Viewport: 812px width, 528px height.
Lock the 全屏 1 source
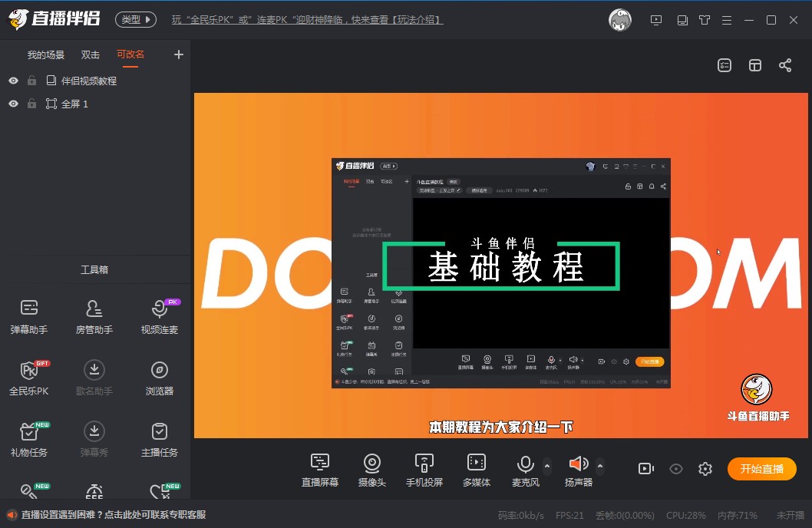click(x=31, y=103)
